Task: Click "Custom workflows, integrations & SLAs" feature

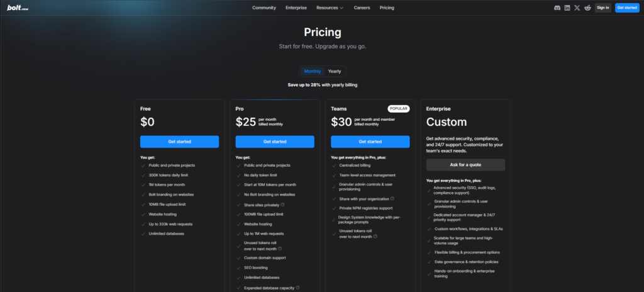Action: pyautogui.click(x=469, y=229)
